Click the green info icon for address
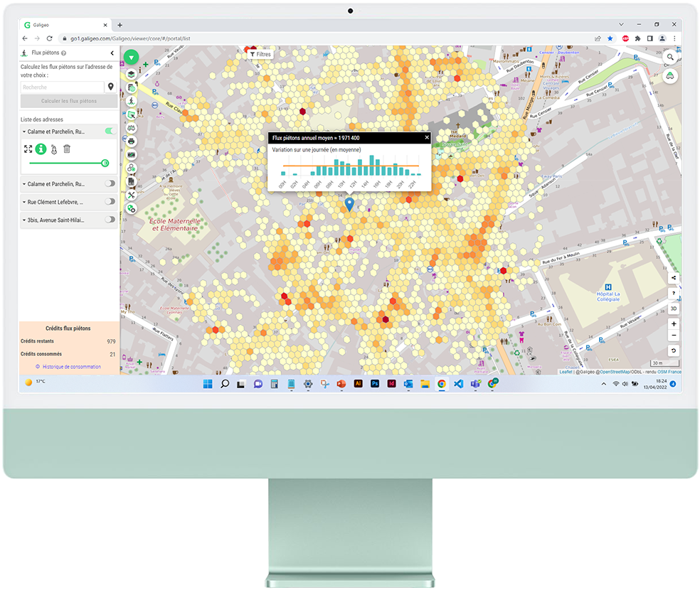The height and width of the screenshot is (590, 700). tap(41, 149)
